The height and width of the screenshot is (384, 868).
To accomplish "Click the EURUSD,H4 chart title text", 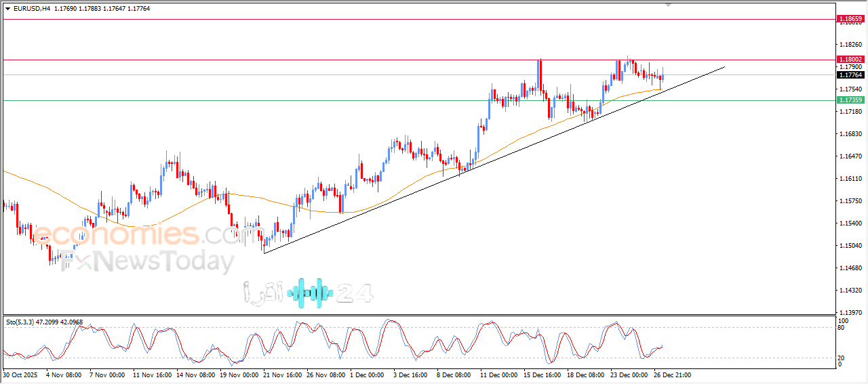I will pos(32,9).
